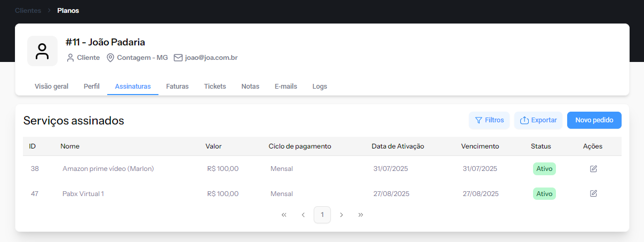Viewport: 644px width, 242px height.
Task: Click the edit icon for Amazon prime vídeo
Action: pos(593,169)
